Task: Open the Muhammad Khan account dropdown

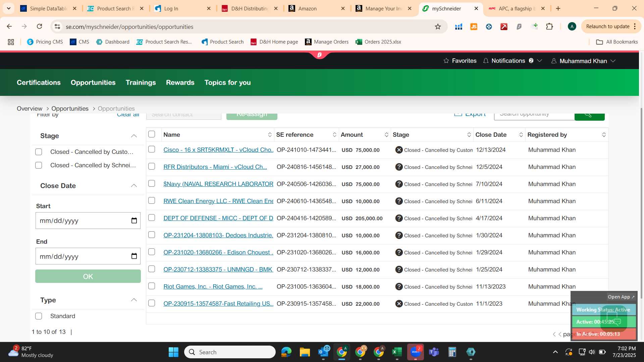Action: (x=583, y=61)
